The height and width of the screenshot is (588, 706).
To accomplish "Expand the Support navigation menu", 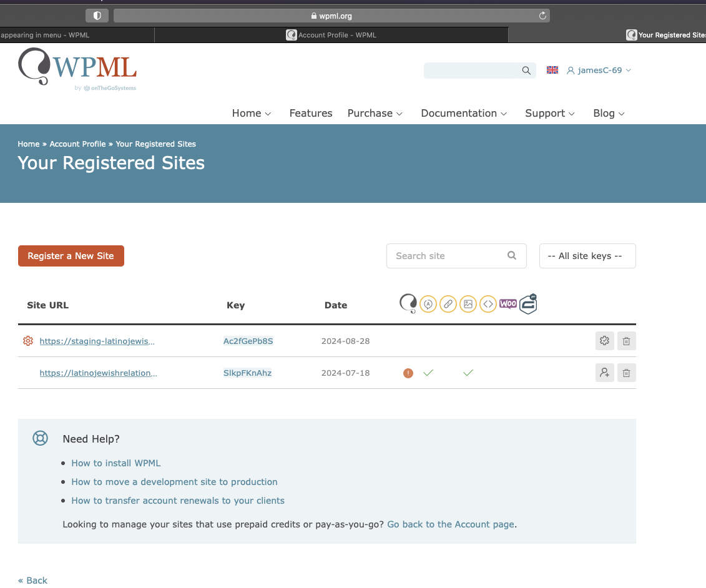I will click(550, 113).
